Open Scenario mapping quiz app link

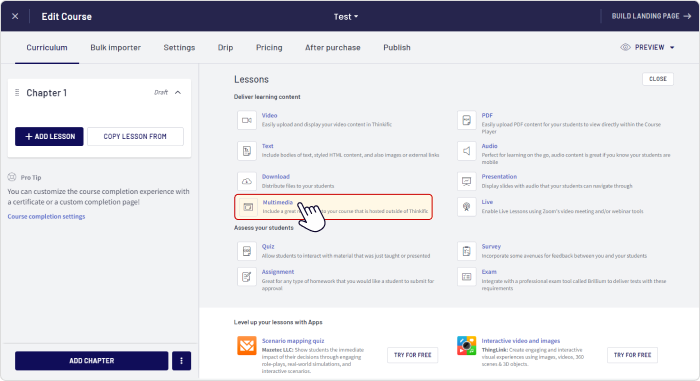click(293, 341)
